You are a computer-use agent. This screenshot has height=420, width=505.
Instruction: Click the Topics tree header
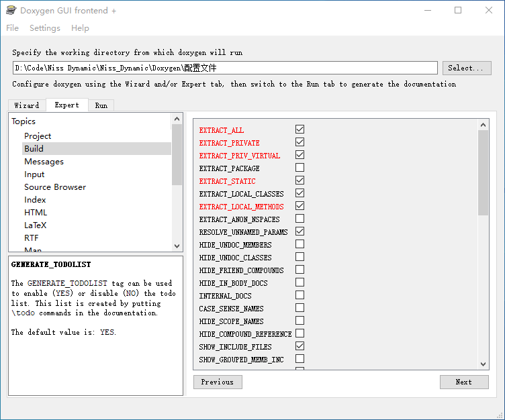[x=24, y=121]
